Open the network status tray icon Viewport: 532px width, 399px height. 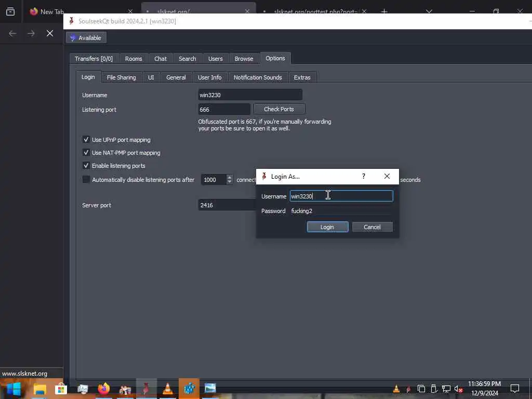(446, 389)
